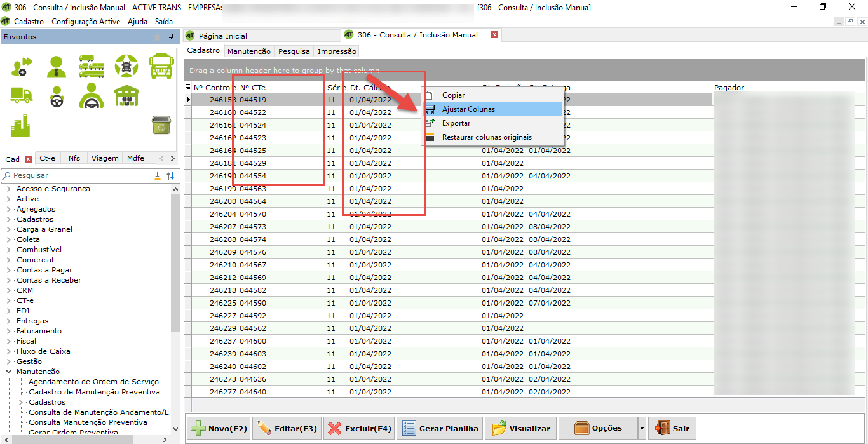868x444 pixels.
Task: Open the truck fleet favorites icon
Action: [92, 66]
